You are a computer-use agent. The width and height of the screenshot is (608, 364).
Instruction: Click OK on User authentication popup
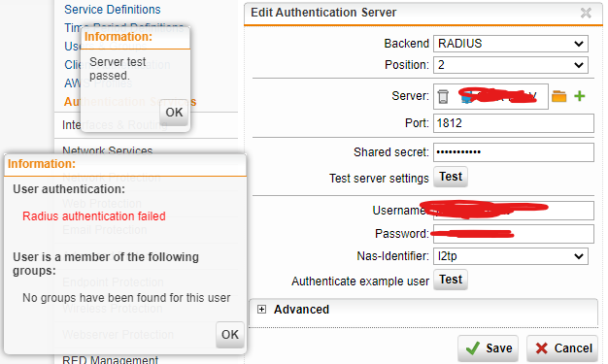(x=230, y=335)
